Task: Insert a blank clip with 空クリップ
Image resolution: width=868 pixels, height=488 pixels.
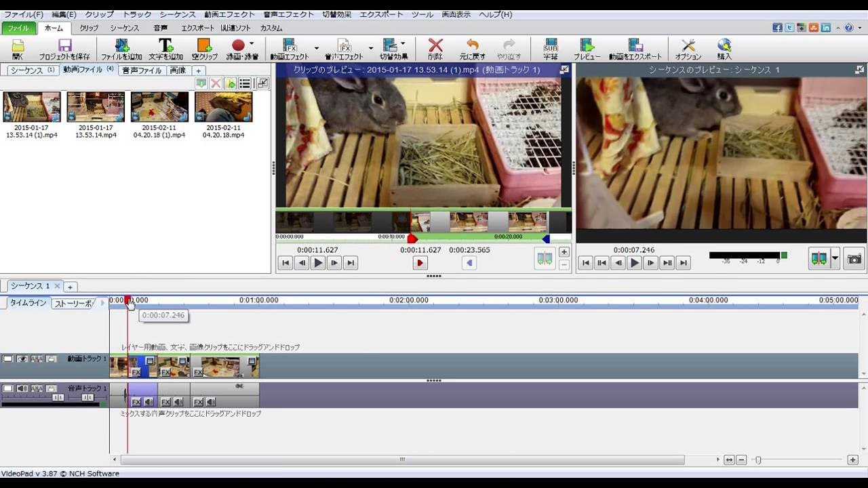Action: point(204,49)
